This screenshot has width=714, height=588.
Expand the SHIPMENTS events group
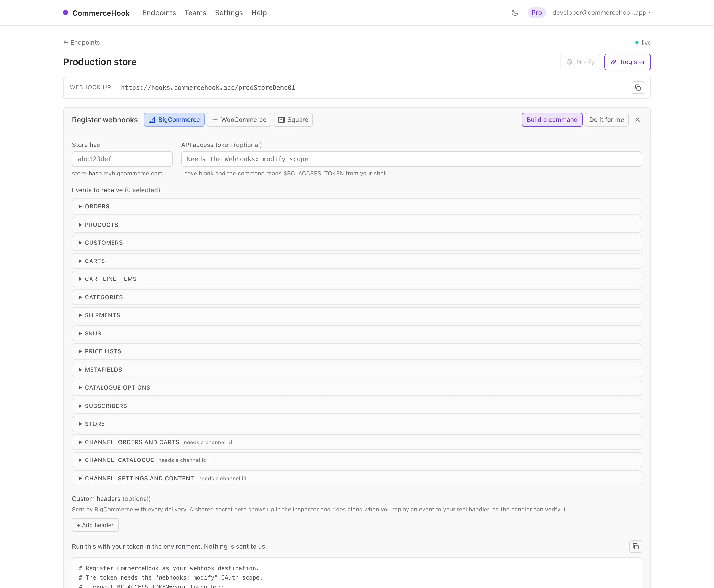tap(357, 315)
